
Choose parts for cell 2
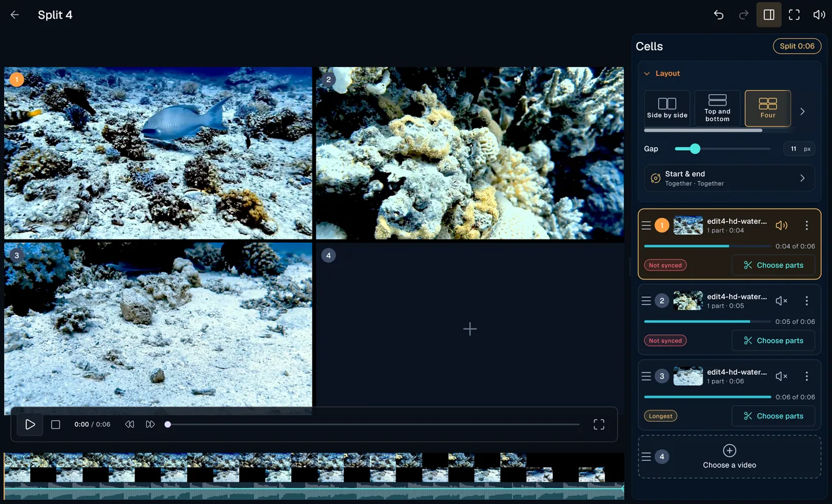[773, 341]
